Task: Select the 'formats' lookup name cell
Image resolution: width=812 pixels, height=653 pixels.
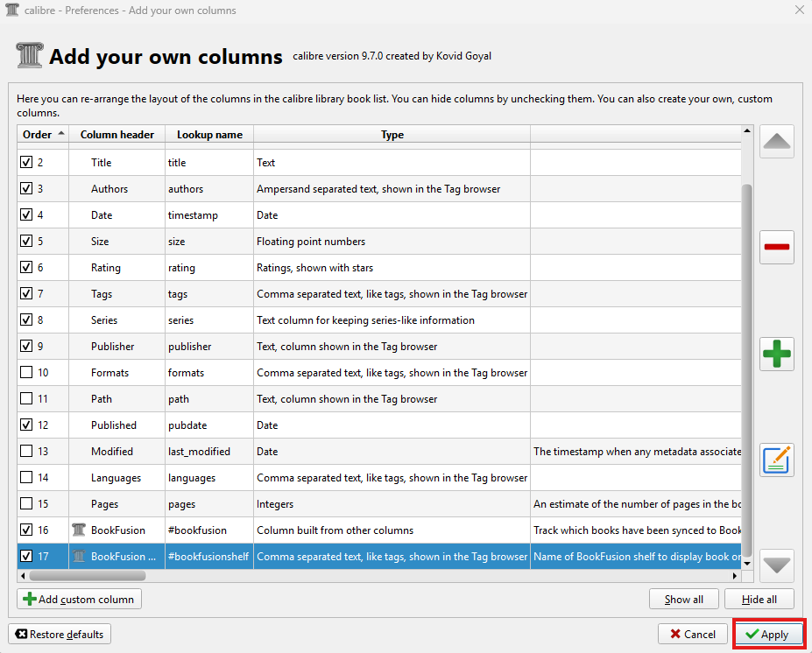Action: pyautogui.click(x=209, y=373)
